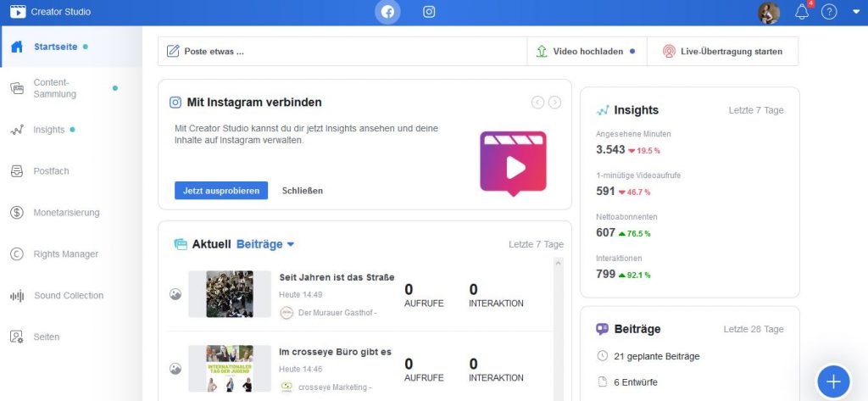Open the 'Im crosseye Büro gibt es' post thumbnail
The image size is (868, 401).
click(230, 368)
